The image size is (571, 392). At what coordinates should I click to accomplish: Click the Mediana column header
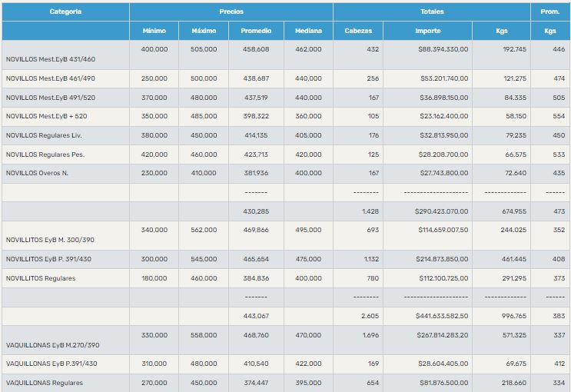(308, 31)
